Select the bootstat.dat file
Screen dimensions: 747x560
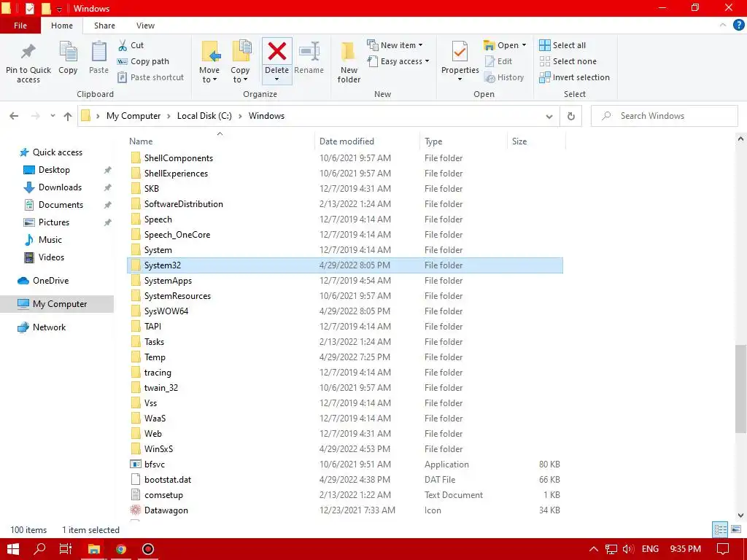[345, 480]
